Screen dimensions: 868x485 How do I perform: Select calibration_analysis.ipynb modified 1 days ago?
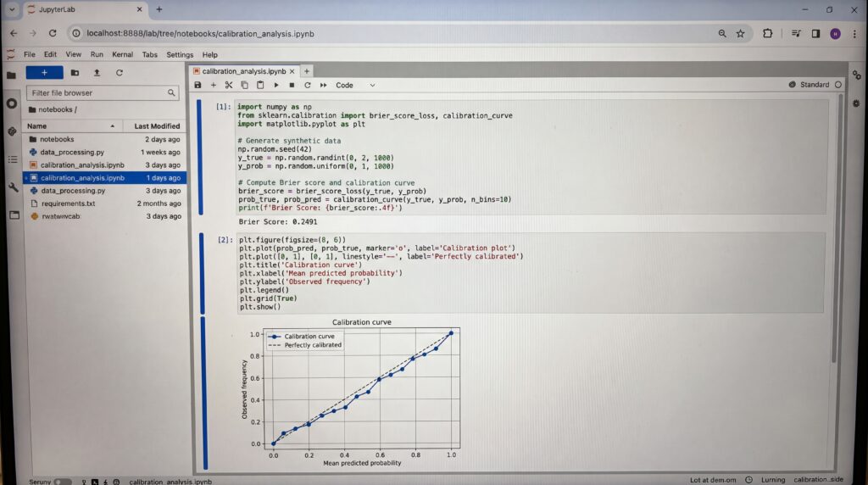point(104,178)
